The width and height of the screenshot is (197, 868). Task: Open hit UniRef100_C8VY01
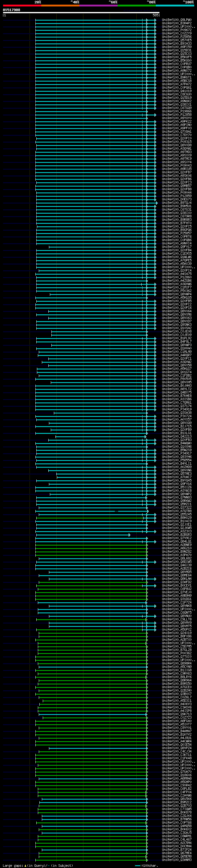(x=177, y=728)
